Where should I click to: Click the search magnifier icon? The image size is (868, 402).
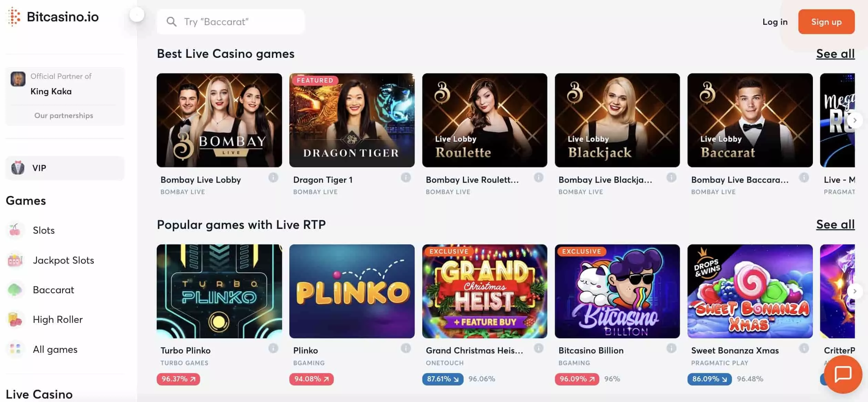pyautogui.click(x=172, y=22)
